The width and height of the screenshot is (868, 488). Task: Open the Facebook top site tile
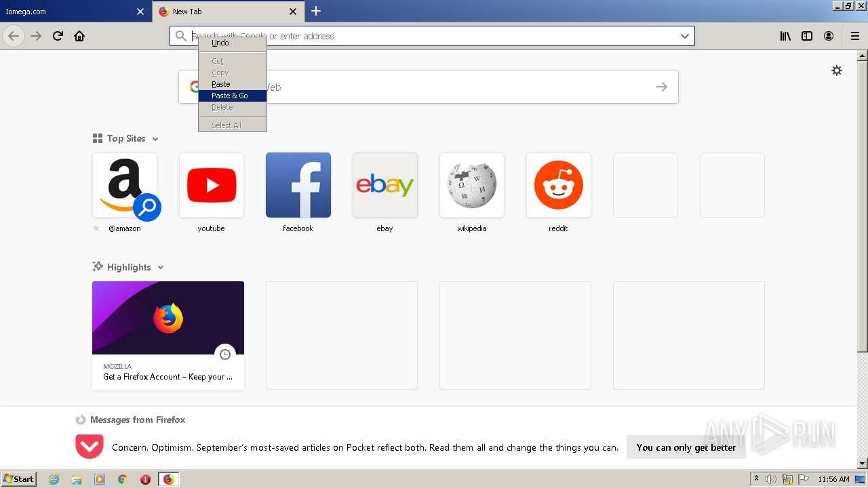click(x=298, y=185)
